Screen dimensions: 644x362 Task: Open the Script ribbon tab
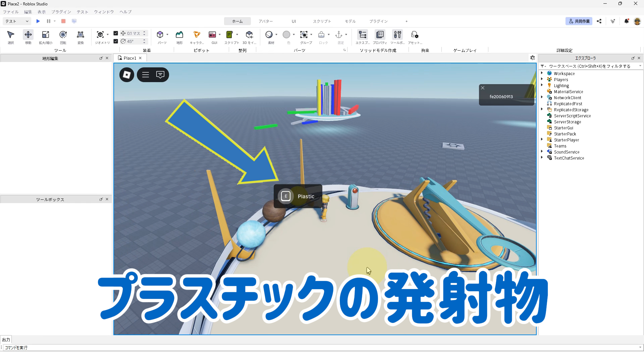click(x=322, y=21)
